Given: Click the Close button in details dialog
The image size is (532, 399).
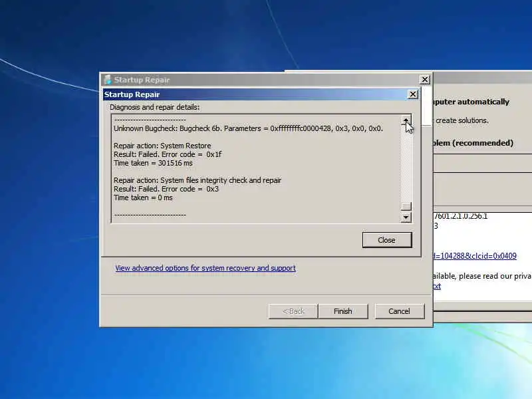Looking at the screenshot, I should (387, 240).
